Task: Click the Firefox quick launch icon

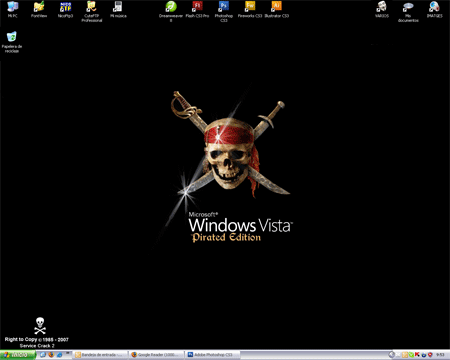Action: click(51, 355)
